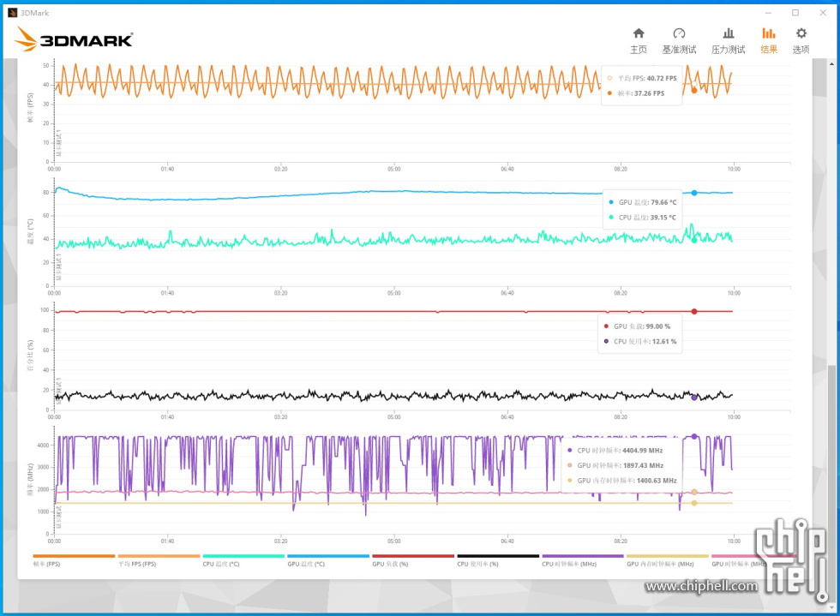Click the 3DMark title bar app icon
The width and height of the screenshot is (840, 616).
(x=11, y=12)
